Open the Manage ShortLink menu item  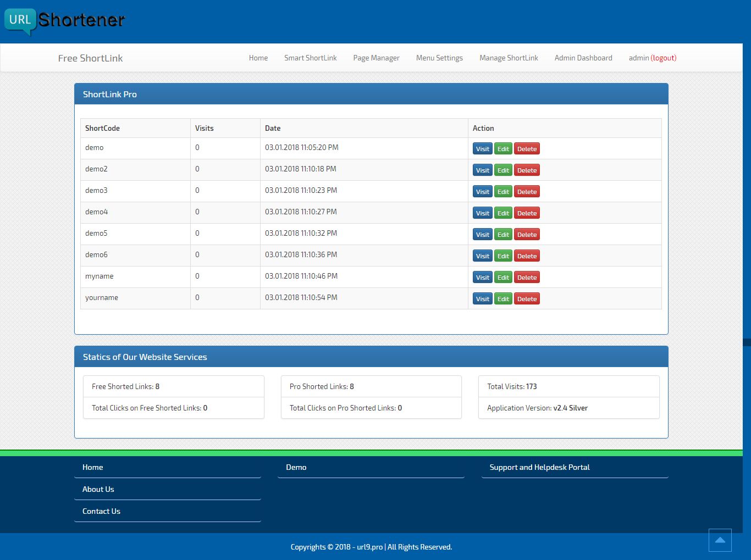pyautogui.click(x=509, y=58)
